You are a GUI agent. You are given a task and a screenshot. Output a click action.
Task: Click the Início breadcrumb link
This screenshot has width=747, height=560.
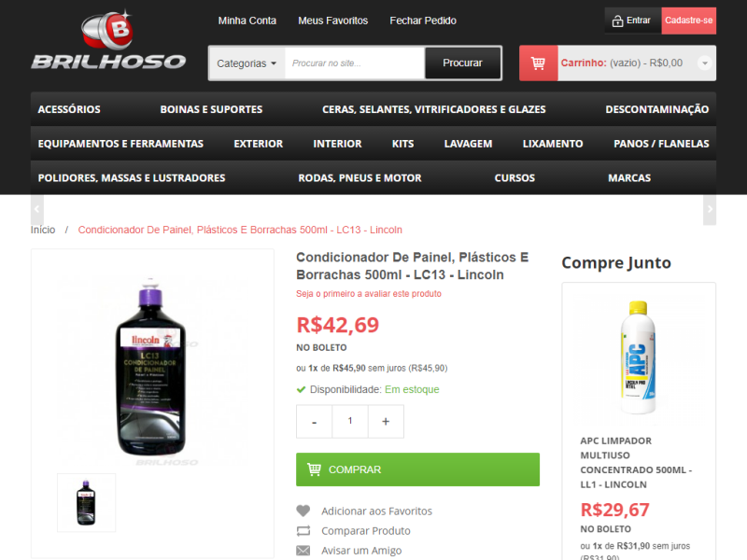(43, 230)
